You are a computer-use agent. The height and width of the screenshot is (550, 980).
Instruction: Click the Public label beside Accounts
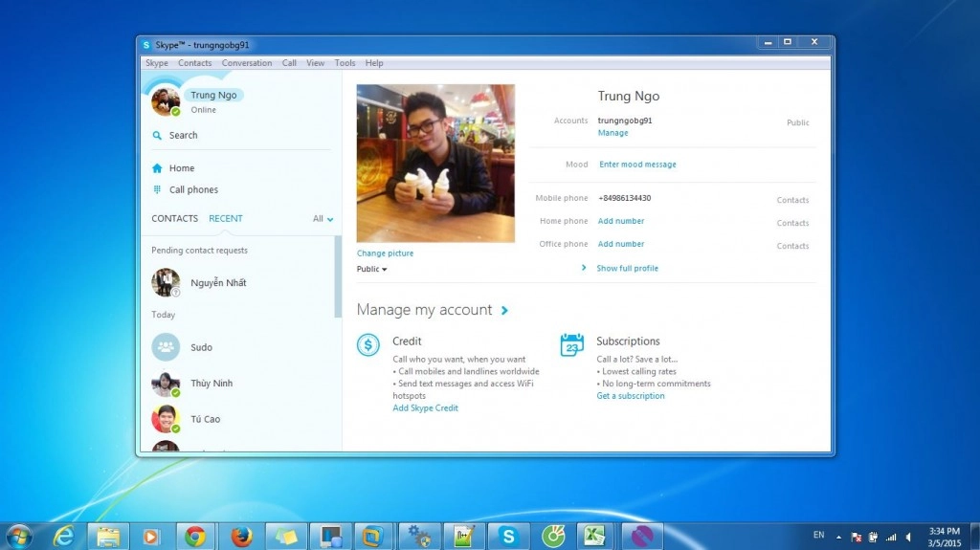797,122
